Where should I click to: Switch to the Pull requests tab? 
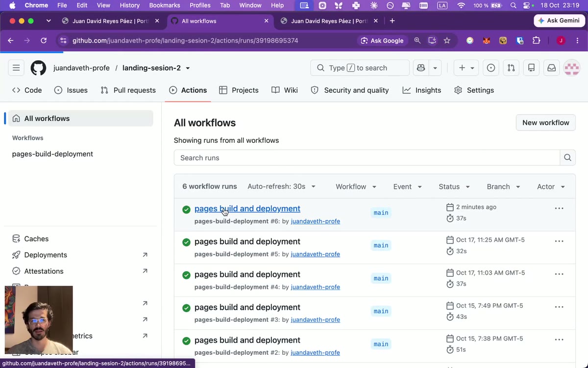(x=128, y=90)
